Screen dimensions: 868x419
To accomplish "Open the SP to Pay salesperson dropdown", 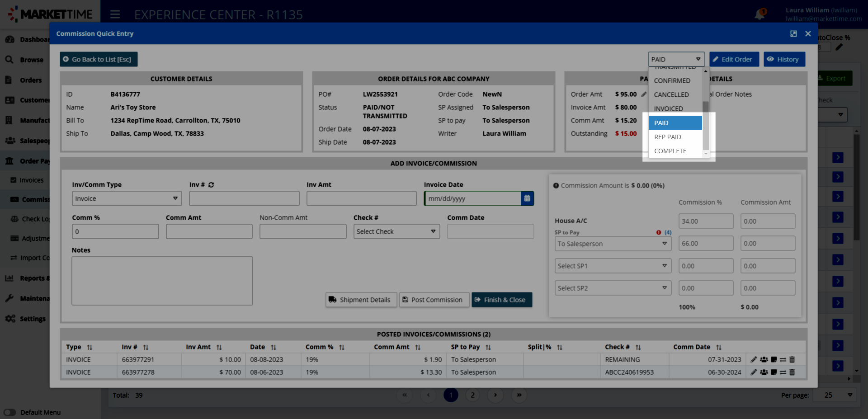I will 613,244.
